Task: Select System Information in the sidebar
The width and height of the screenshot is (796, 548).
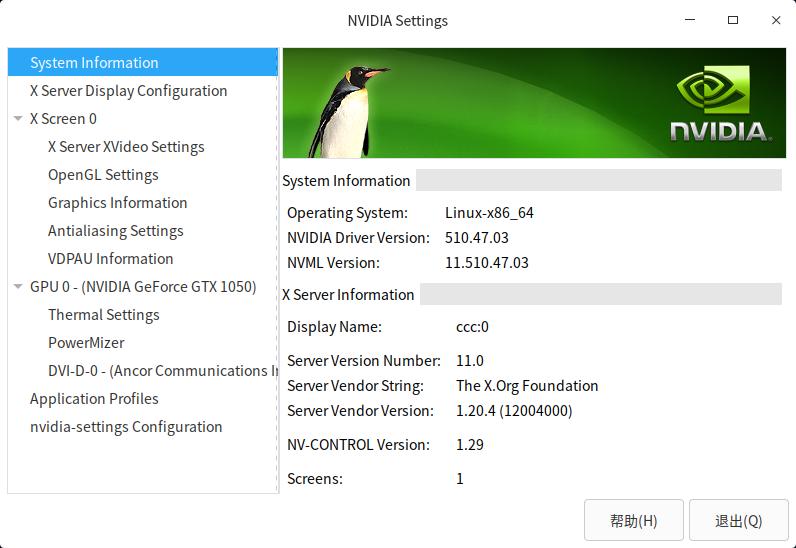Action: tap(143, 62)
